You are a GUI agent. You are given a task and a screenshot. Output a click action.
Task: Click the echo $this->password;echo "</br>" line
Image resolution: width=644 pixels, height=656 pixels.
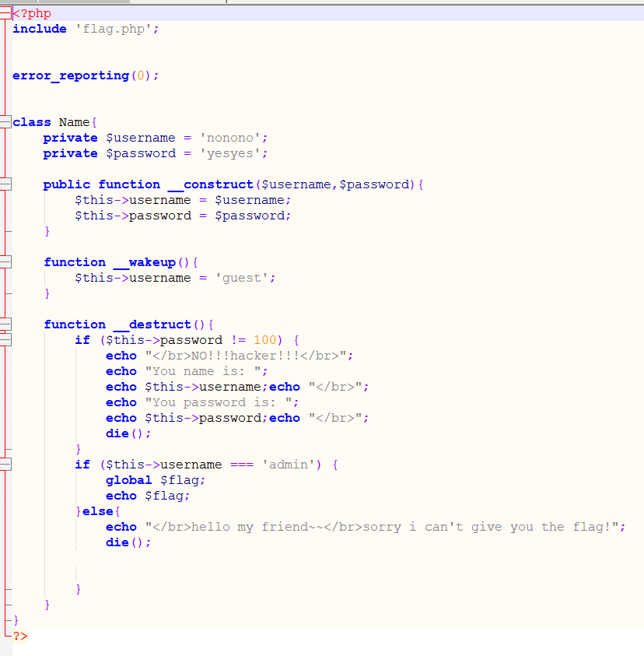(237, 419)
